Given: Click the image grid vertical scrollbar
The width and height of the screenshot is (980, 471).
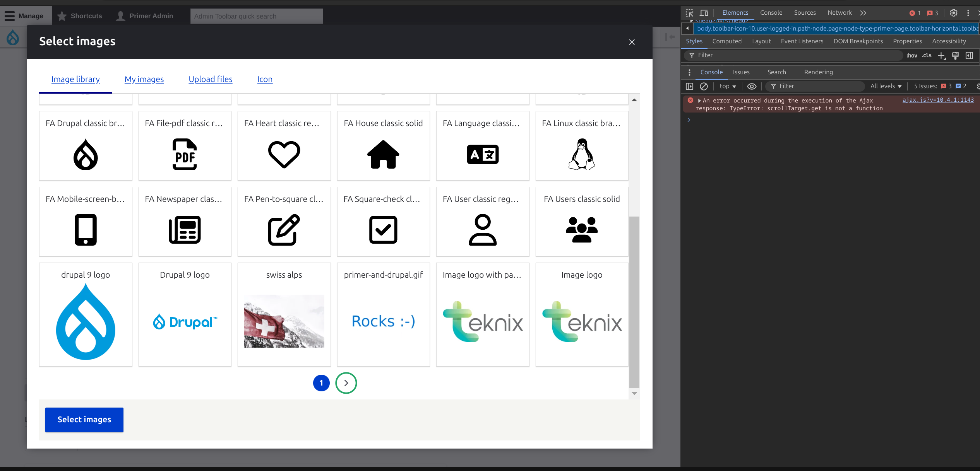Looking at the screenshot, I should click(634, 302).
